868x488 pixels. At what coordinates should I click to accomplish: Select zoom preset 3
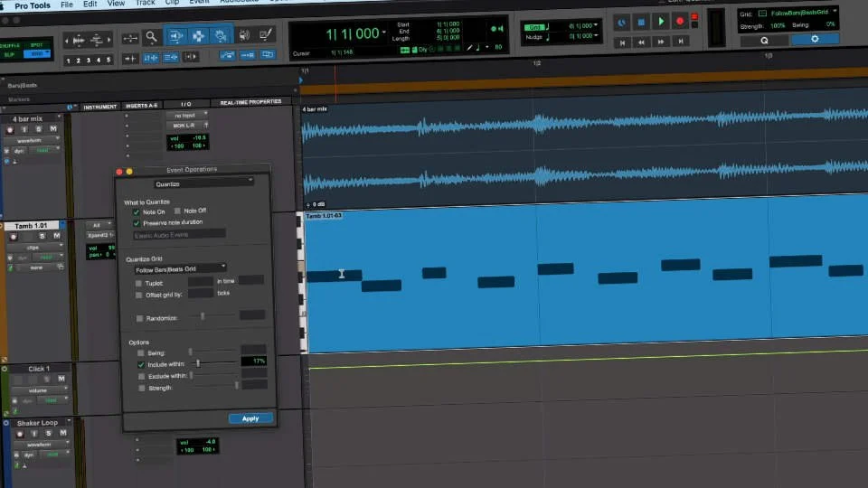pyautogui.click(x=89, y=61)
